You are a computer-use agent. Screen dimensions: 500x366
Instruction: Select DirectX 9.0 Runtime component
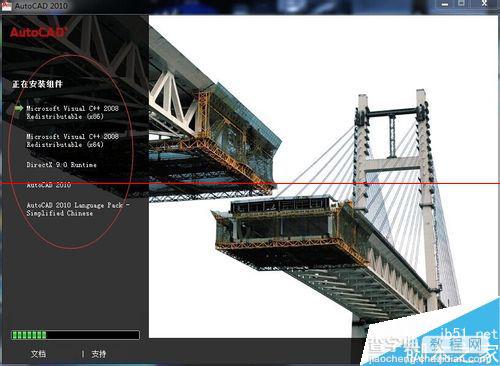pos(61,165)
